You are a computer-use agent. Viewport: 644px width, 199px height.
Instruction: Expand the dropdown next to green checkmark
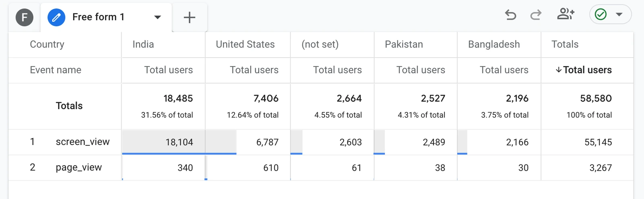click(x=619, y=15)
